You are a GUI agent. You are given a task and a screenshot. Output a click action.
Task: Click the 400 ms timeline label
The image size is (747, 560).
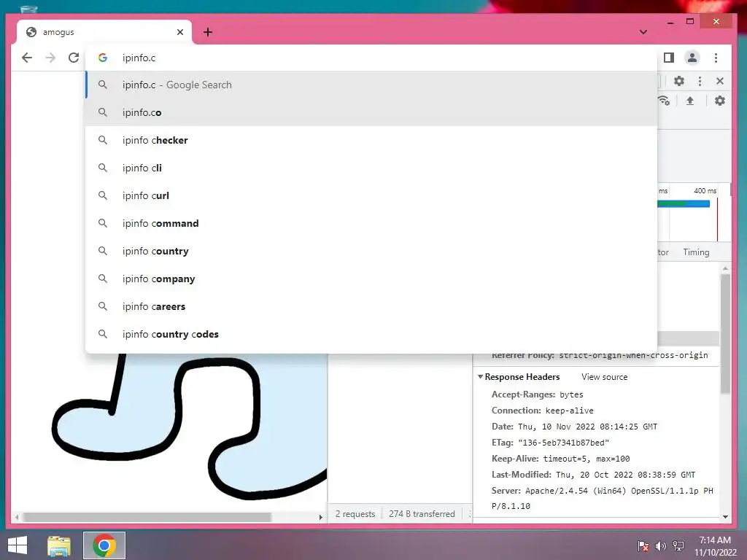705,190
